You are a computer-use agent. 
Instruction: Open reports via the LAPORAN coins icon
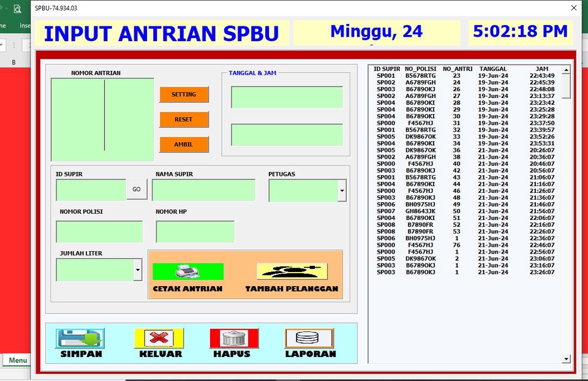[x=309, y=337]
